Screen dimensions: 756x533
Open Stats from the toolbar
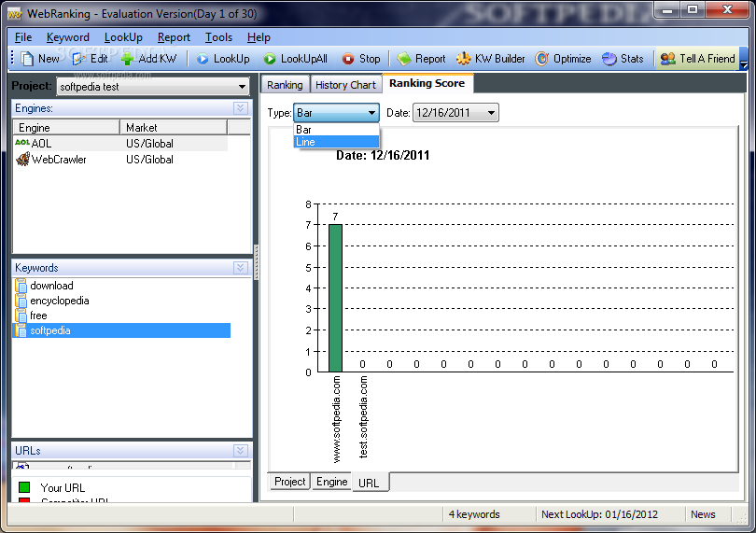623,59
